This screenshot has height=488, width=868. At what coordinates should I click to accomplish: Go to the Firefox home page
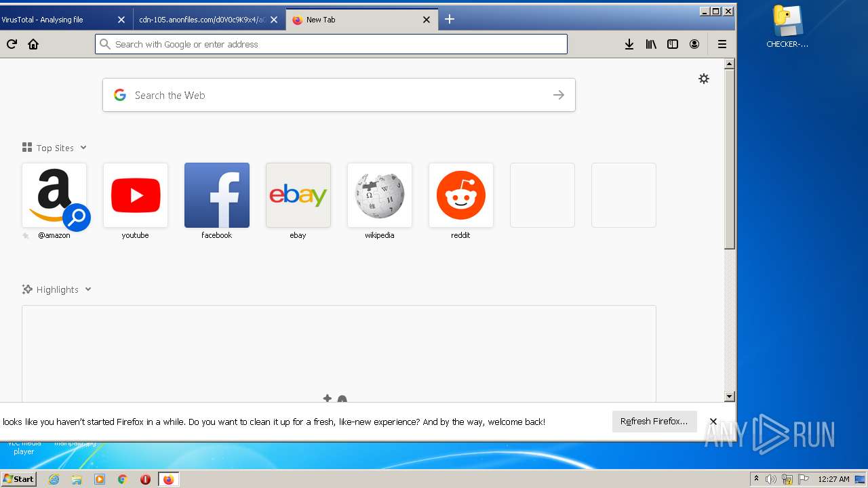33,44
